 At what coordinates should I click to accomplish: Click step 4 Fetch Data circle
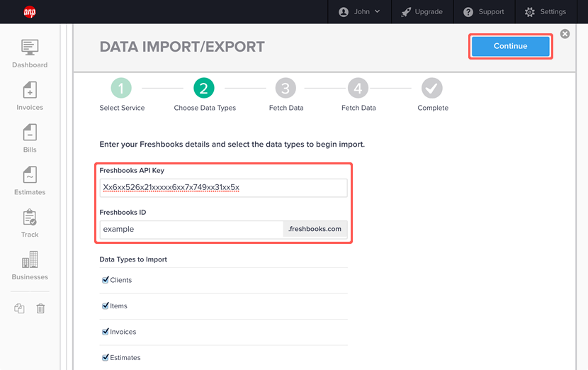tap(358, 88)
